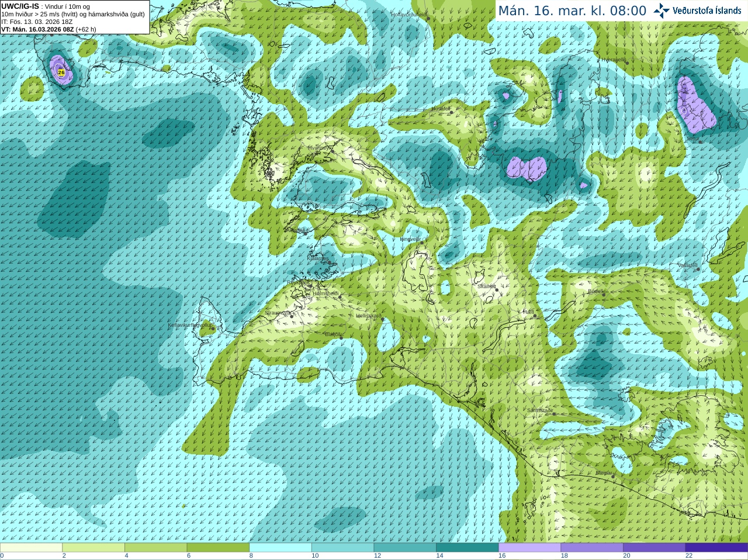This screenshot has width=748, height=560.
Task: Click the Hæll station label
Action: pos(529,313)
